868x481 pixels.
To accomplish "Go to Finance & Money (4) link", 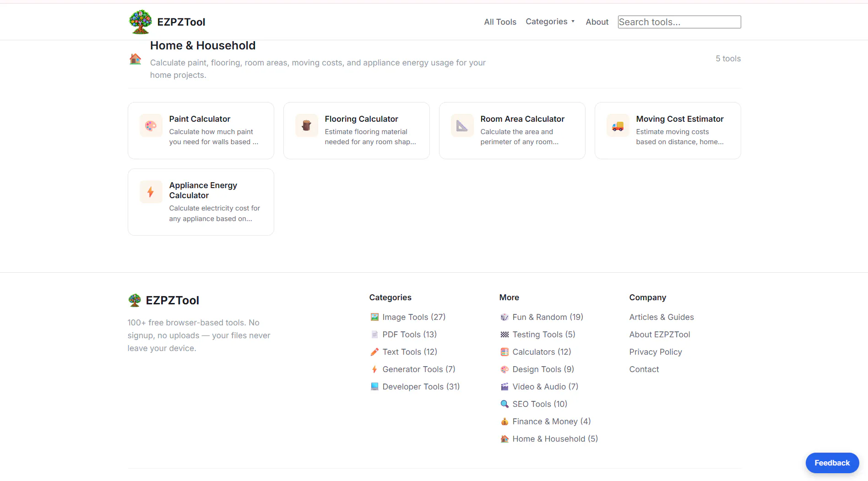I will [552, 422].
